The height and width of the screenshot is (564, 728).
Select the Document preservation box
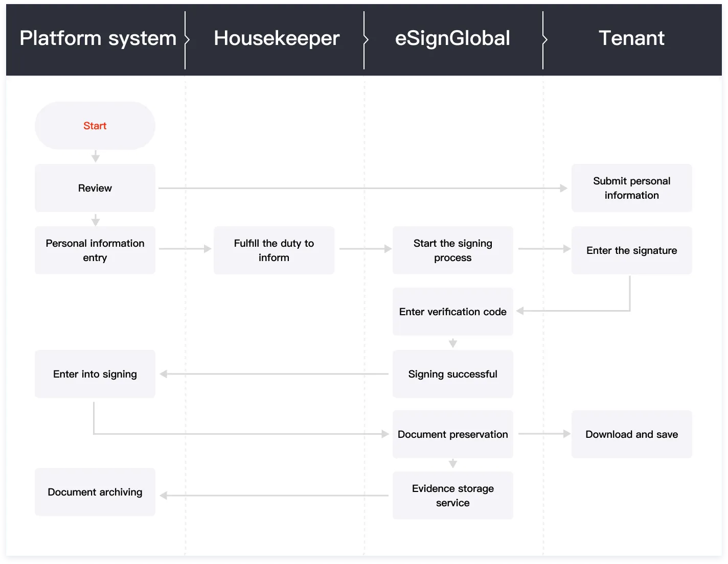point(453,434)
